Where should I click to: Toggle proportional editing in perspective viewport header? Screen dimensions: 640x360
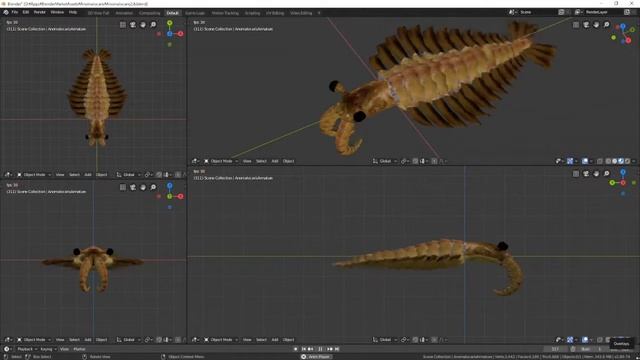coord(434,161)
